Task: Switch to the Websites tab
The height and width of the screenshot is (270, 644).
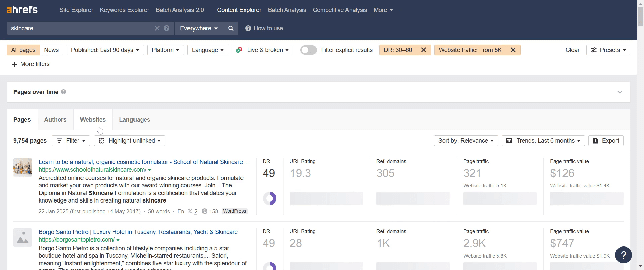Action: tap(93, 120)
